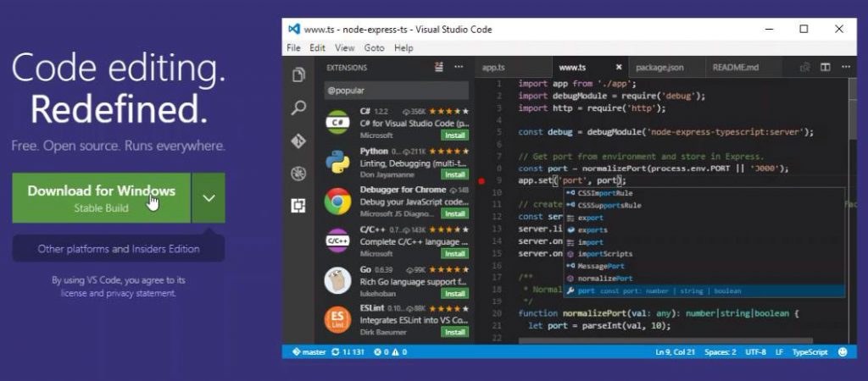Screen dimensions: 868x381
Task: Open the Edit menu
Action: pyautogui.click(x=317, y=48)
